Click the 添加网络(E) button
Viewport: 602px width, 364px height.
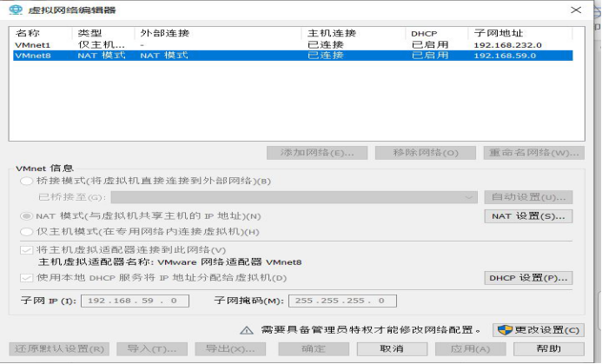pyautogui.click(x=317, y=153)
